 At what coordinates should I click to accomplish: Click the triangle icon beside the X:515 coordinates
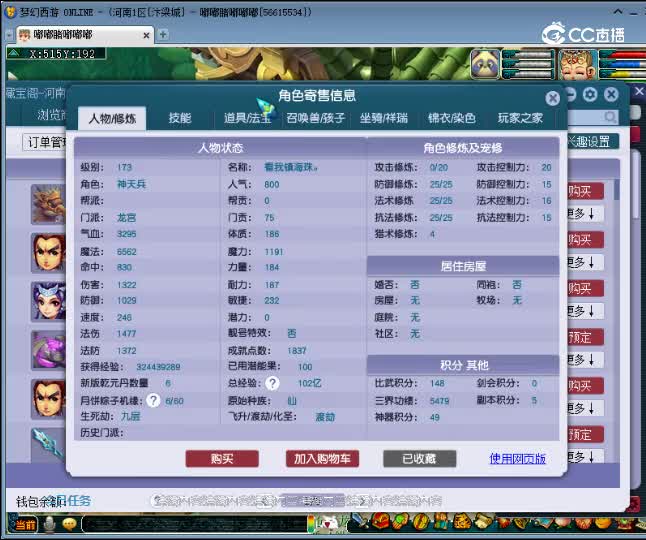coord(14,53)
